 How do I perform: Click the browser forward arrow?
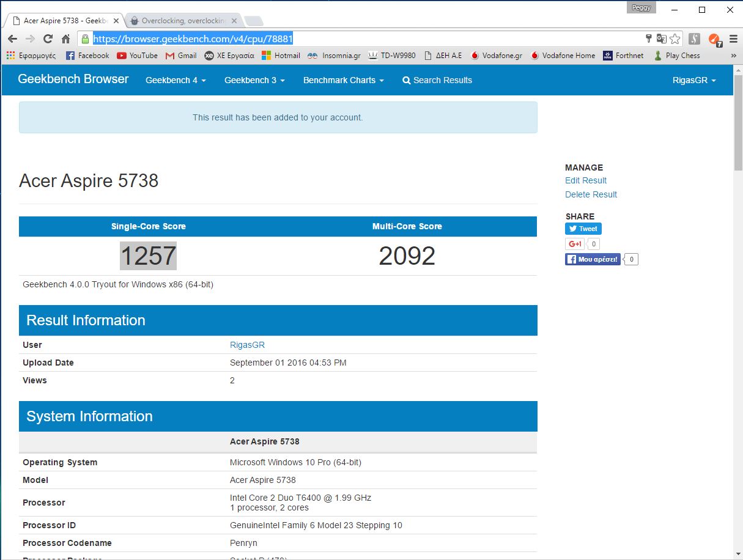(30, 39)
